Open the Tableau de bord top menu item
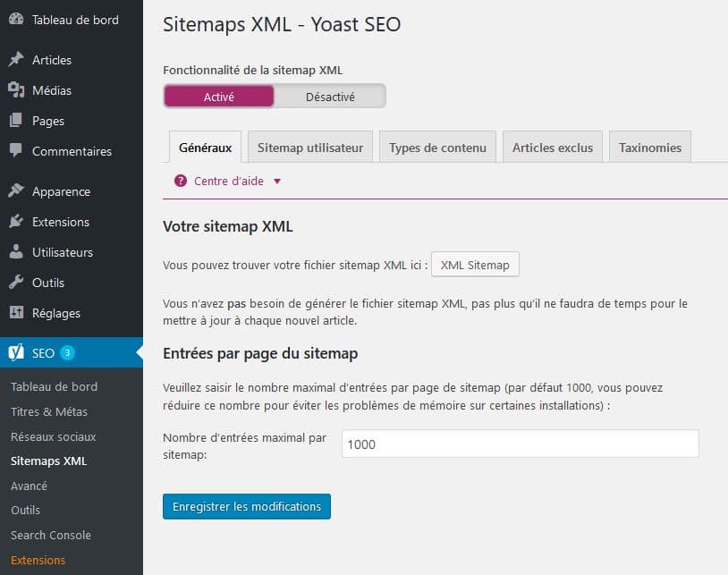The height and width of the screenshot is (575, 728). click(x=75, y=20)
